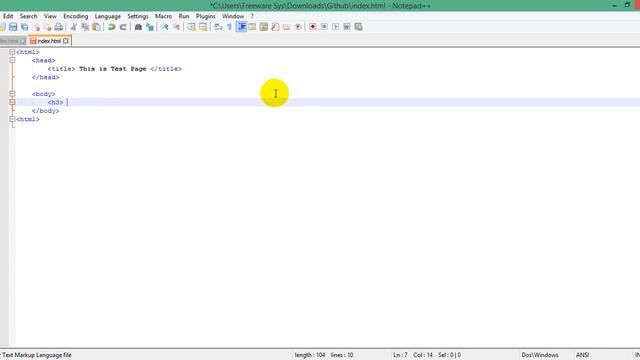Open the Macro menu
The height and width of the screenshot is (360, 640).
tap(163, 16)
